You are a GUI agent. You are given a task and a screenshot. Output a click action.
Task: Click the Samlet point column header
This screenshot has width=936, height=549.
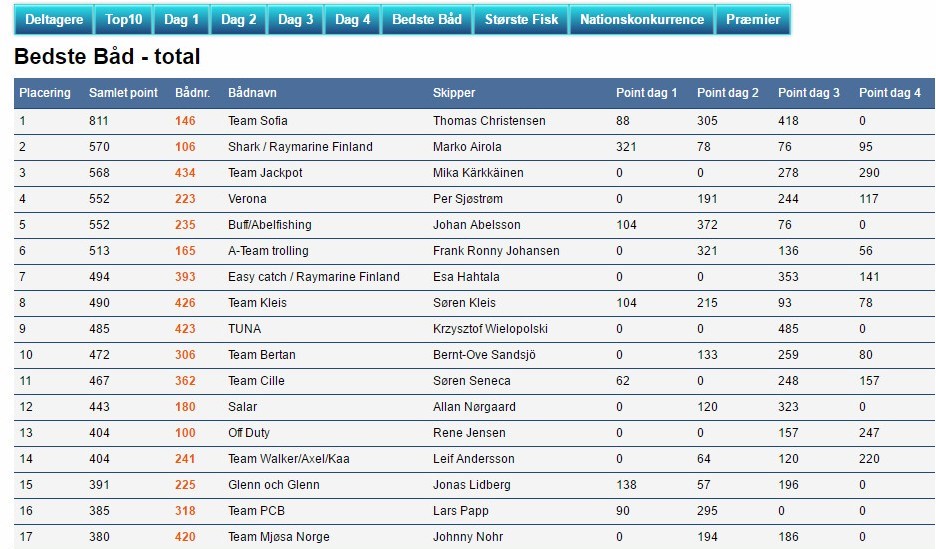[x=123, y=93]
